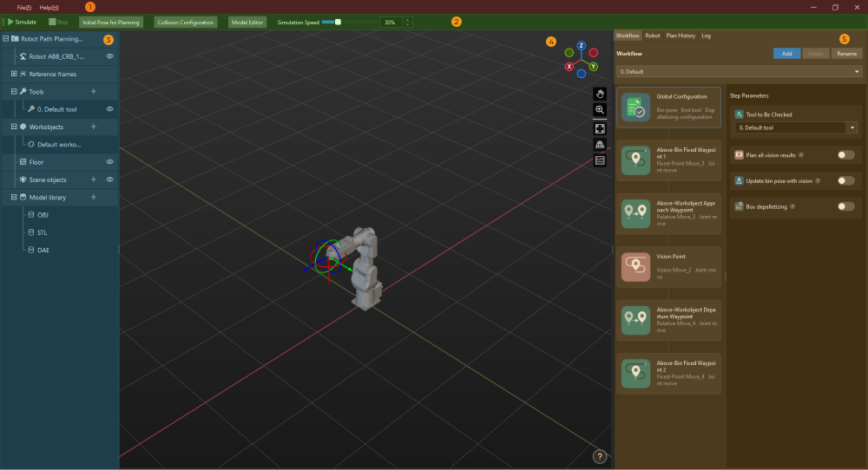Click the Collision Configuration button
This screenshot has height=470, width=868.
coord(185,22)
